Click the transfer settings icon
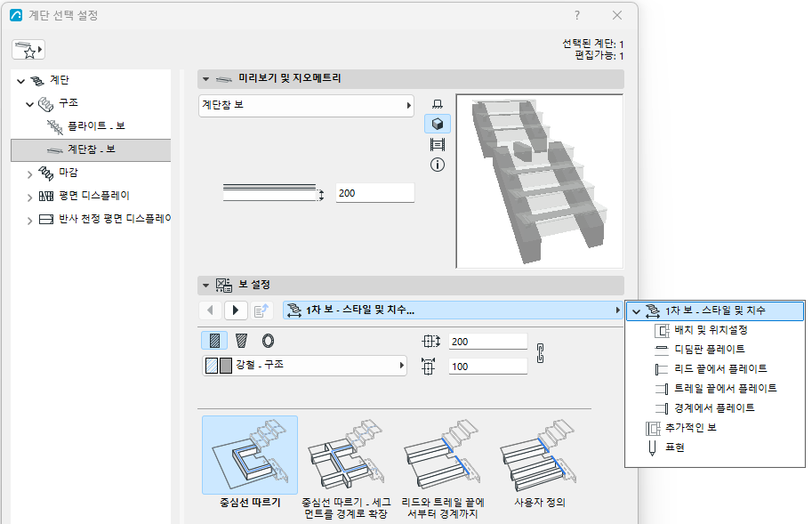 pyautogui.click(x=261, y=310)
